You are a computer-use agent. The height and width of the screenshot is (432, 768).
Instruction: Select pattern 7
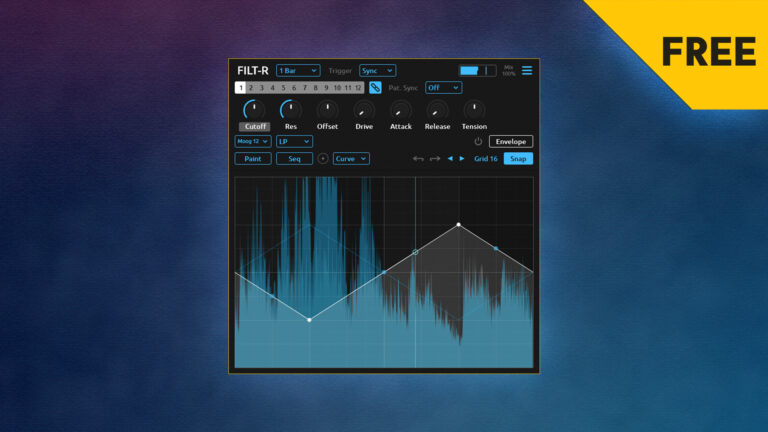coord(305,88)
